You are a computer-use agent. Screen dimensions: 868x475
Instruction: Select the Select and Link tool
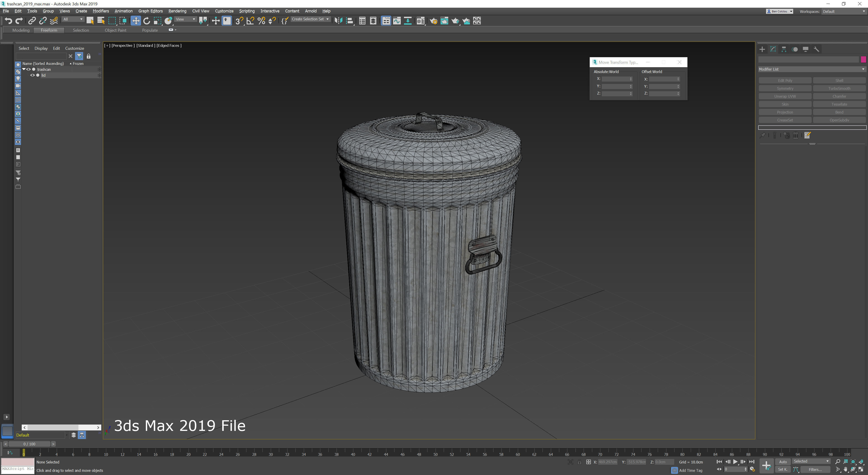coord(32,21)
